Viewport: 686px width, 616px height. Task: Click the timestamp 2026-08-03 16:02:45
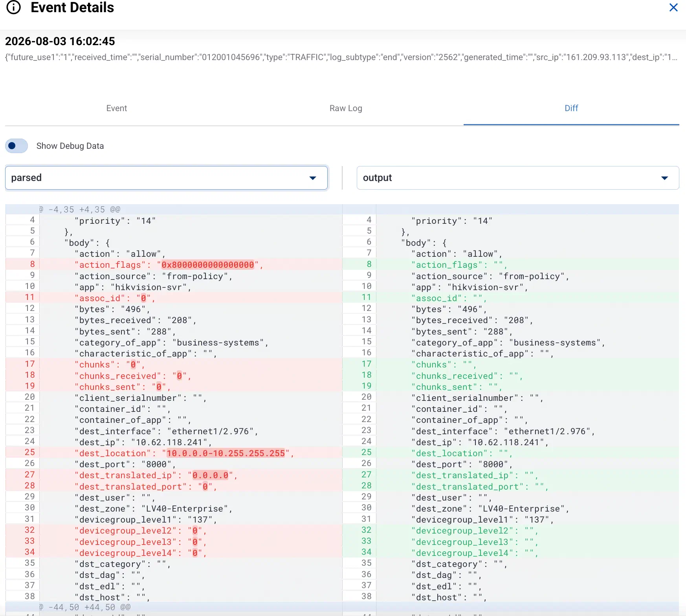[x=60, y=41]
